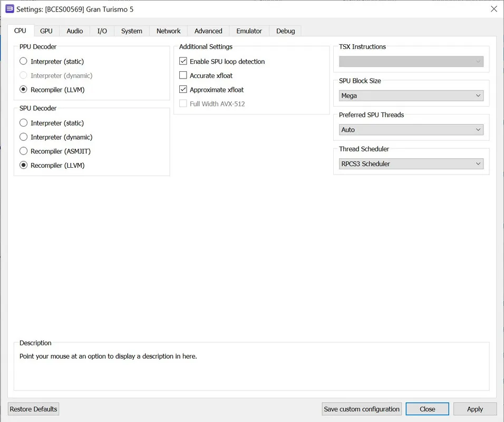
Task: Click the Additional Settings group label
Action: [206, 46]
